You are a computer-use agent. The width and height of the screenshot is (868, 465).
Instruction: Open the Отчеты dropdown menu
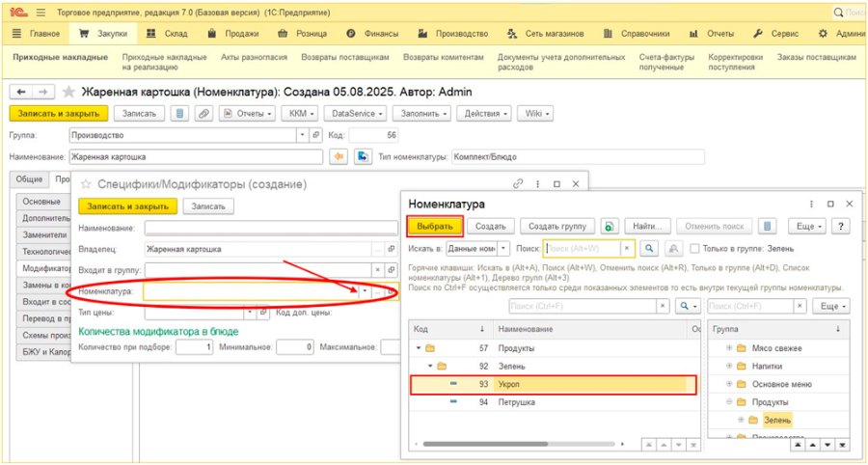point(248,114)
